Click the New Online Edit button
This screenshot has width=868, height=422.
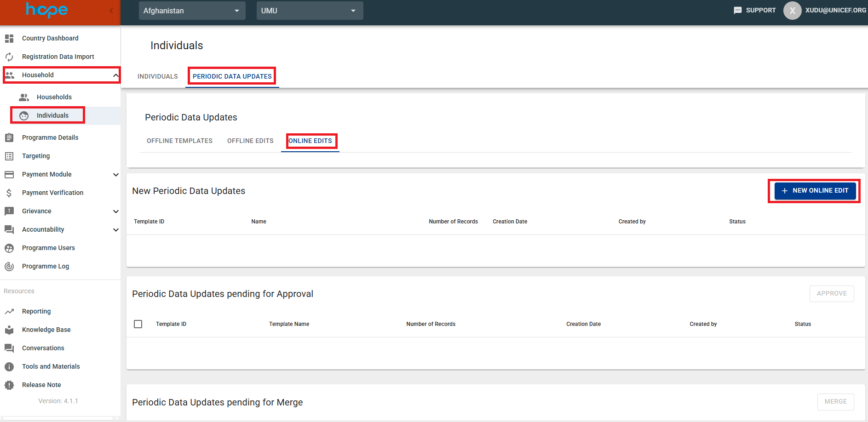(815, 191)
